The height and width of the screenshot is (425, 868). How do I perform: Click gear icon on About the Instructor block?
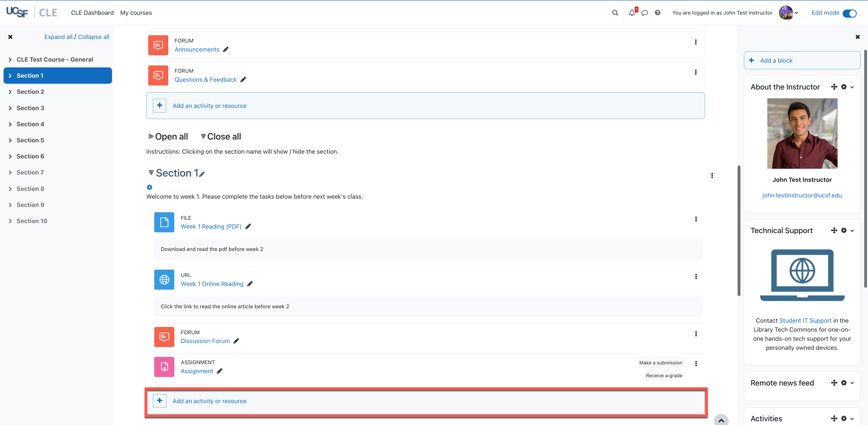point(843,87)
